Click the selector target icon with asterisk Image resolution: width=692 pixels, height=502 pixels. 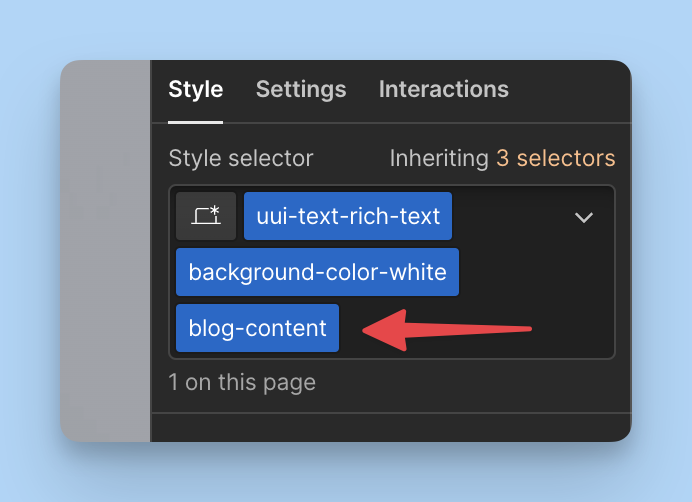(206, 217)
